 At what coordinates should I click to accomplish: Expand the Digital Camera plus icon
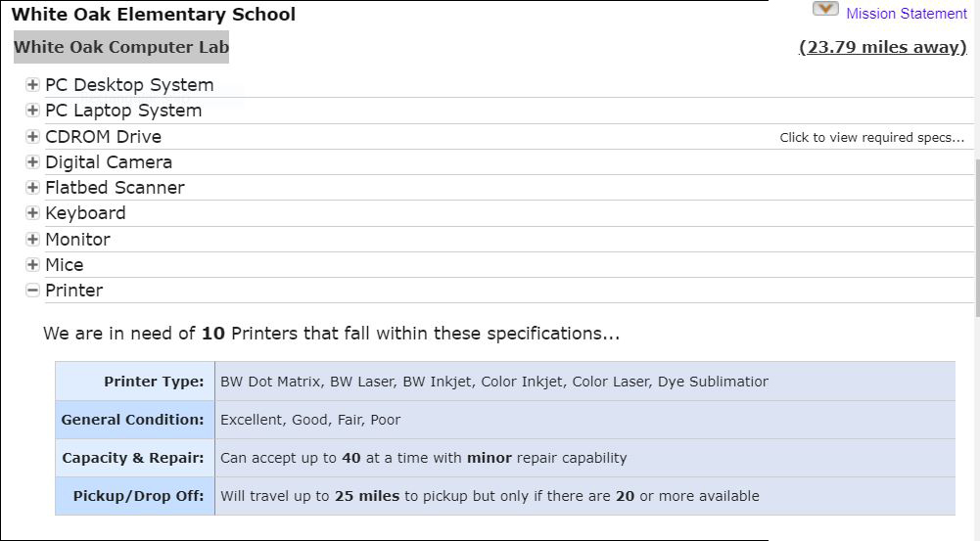point(32,161)
